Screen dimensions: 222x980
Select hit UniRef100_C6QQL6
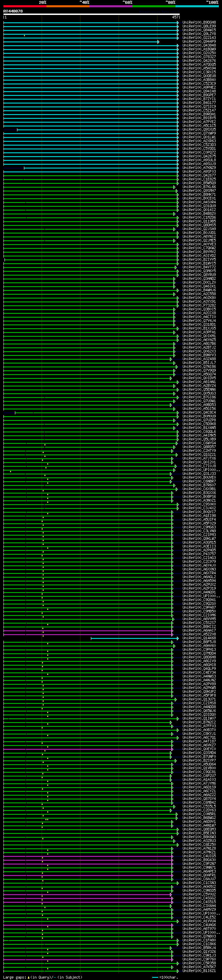[199, 431]
